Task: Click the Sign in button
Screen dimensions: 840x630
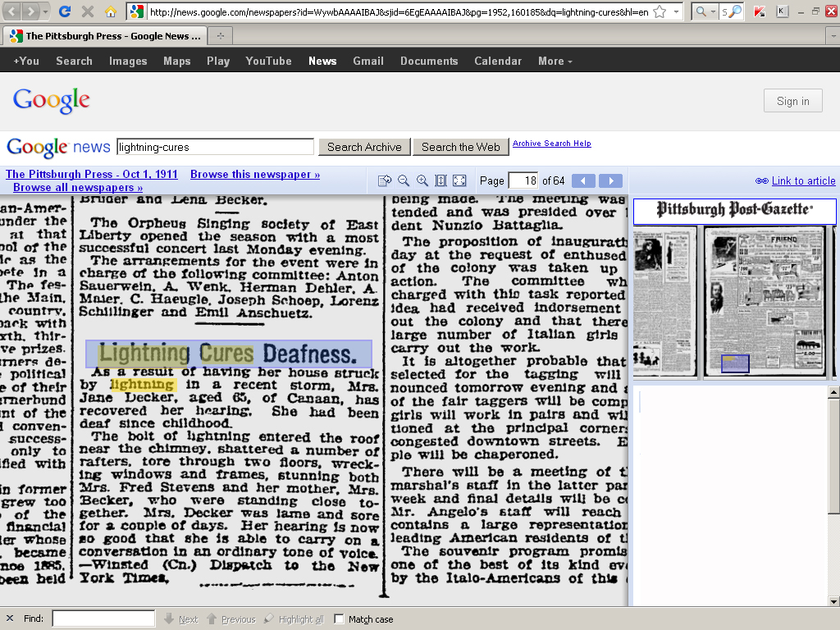Action: [x=793, y=101]
